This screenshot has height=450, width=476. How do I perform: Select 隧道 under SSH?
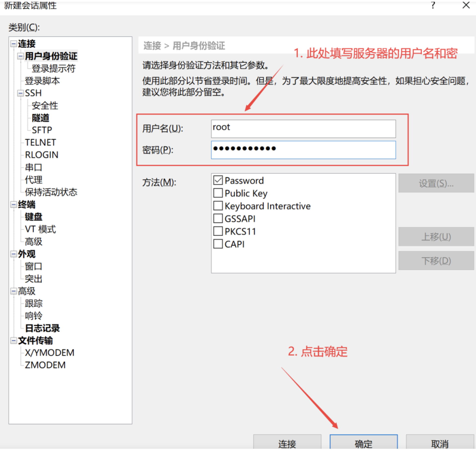click(x=41, y=118)
